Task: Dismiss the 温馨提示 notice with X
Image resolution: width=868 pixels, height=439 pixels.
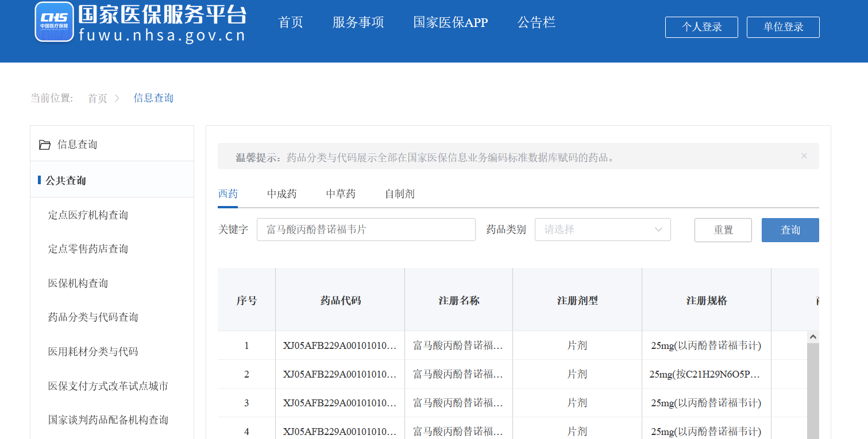Action: click(x=804, y=156)
